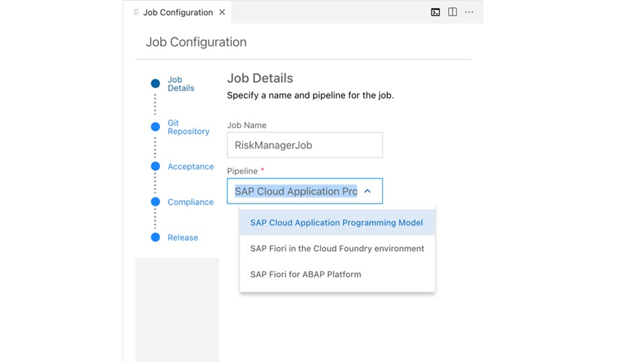Click the Acceptance step circle
Viewport: 644px width, 362px height.
click(x=155, y=167)
